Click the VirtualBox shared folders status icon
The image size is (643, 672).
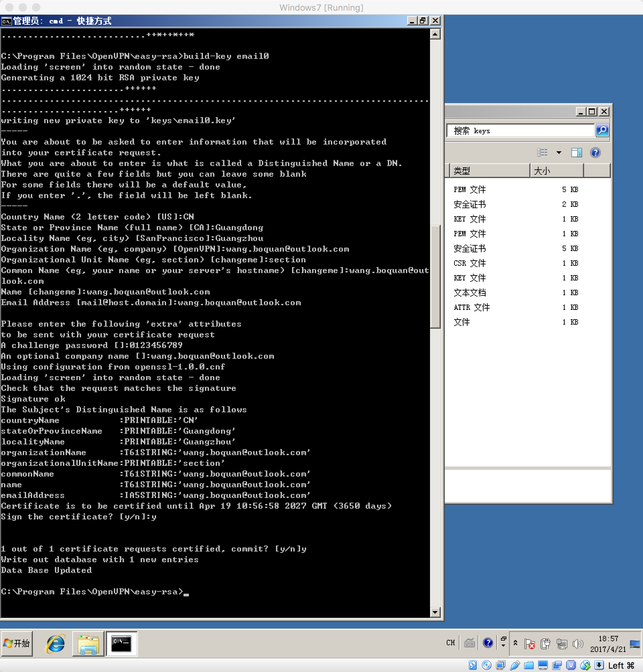pyautogui.click(x=528, y=665)
